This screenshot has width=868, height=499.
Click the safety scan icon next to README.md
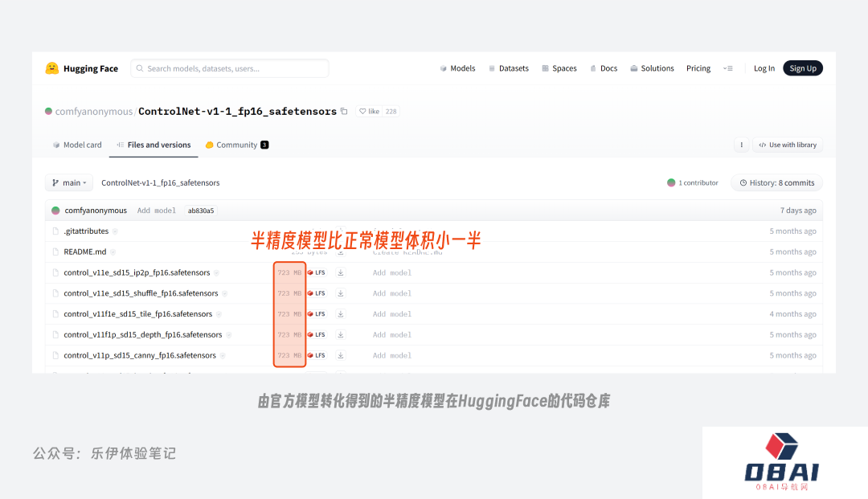coord(113,252)
